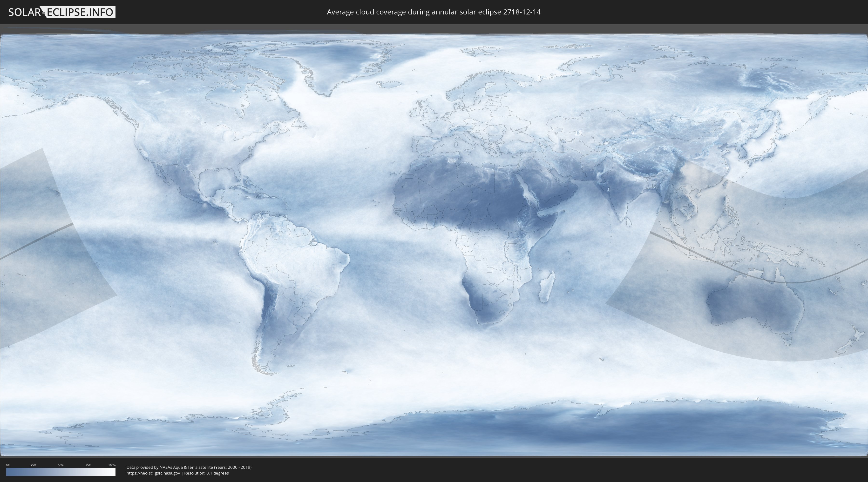
Task: Click the '75%' legend label
Action: [88, 465]
